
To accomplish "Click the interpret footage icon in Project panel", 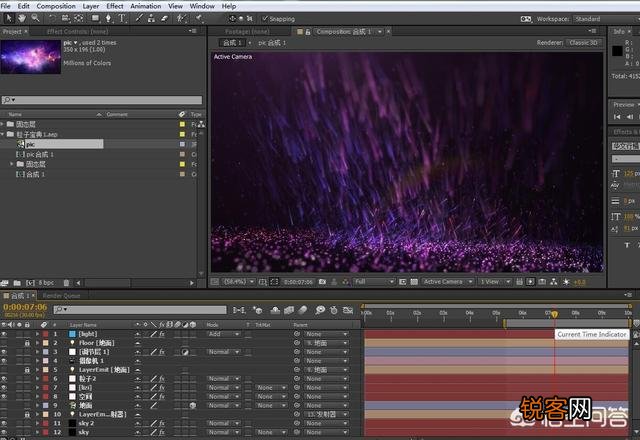I will click(6, 283).
